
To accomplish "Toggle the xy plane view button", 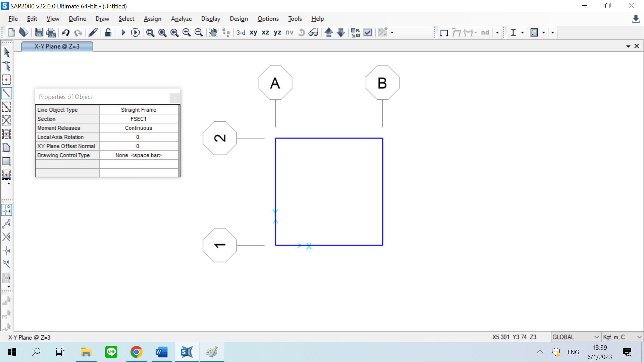I will coord(253,33).
